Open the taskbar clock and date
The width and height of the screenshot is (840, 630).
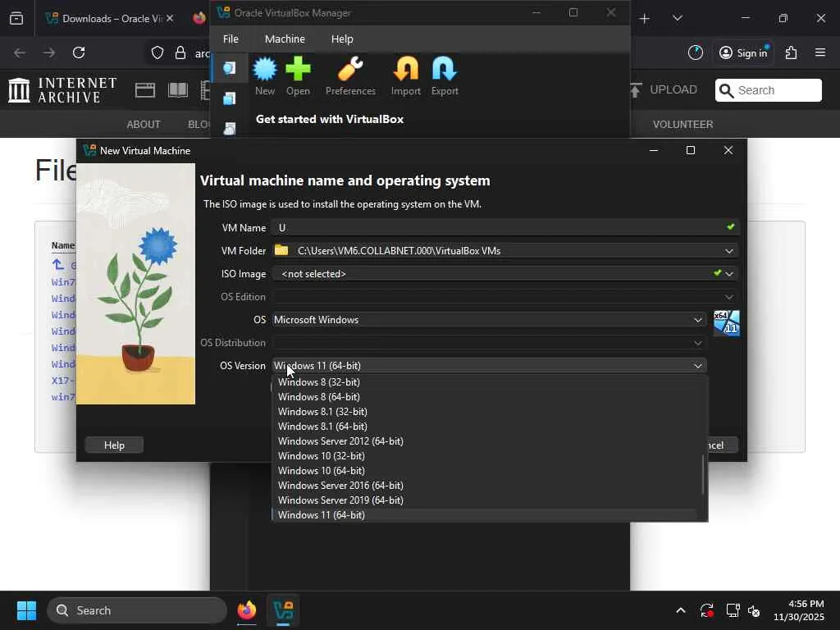click(799, 610)
